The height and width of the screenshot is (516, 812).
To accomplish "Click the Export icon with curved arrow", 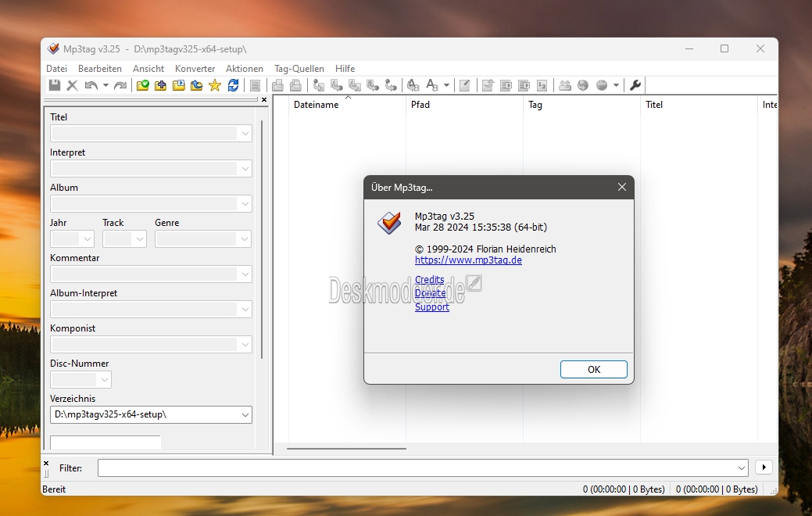I will (488, 85).
